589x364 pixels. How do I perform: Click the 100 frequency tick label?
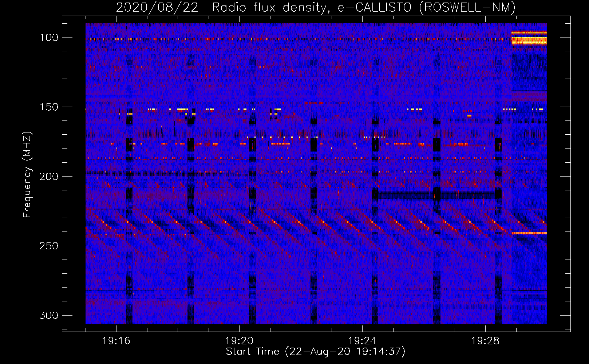pyautogui.click(x=49, y=37)
